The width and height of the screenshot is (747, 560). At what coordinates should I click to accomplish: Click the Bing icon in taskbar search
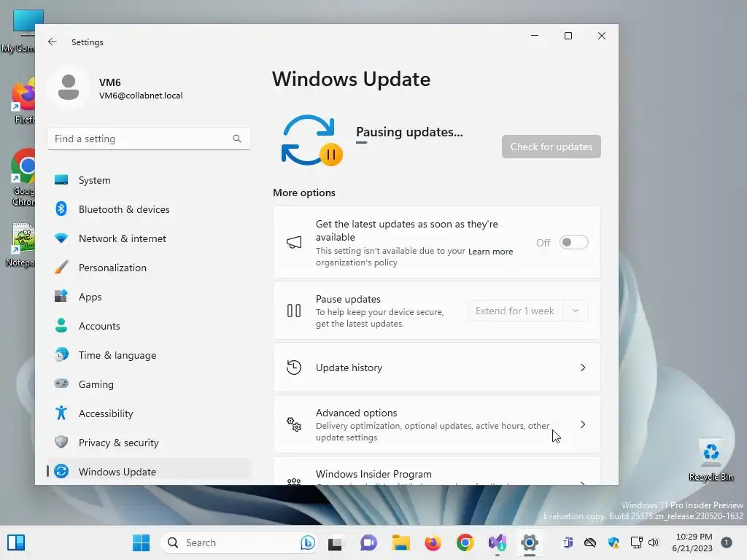tap(308, 542)
